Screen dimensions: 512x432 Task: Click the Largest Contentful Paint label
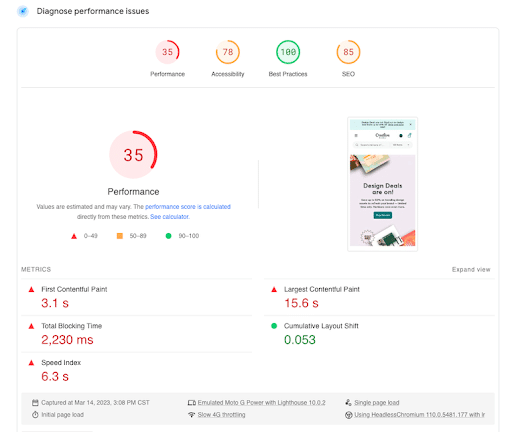coord(322,289)
